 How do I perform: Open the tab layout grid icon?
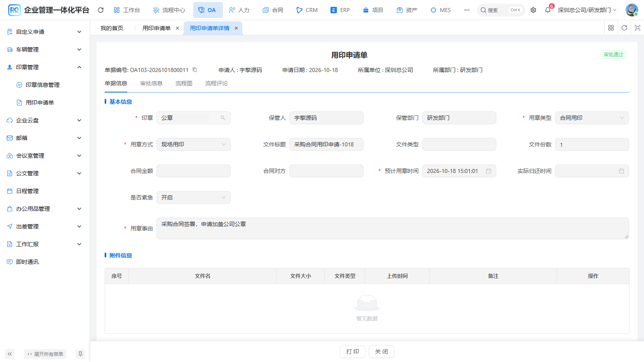tap(611, 28)
